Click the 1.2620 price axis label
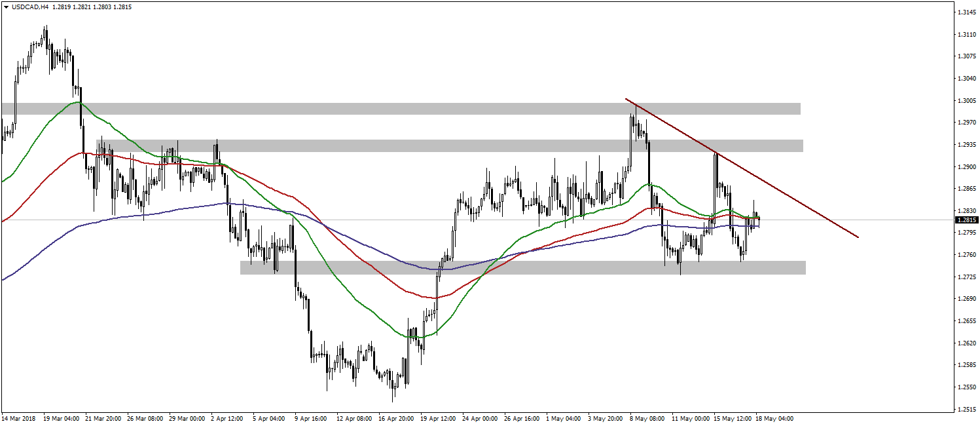 pos(966,343)
